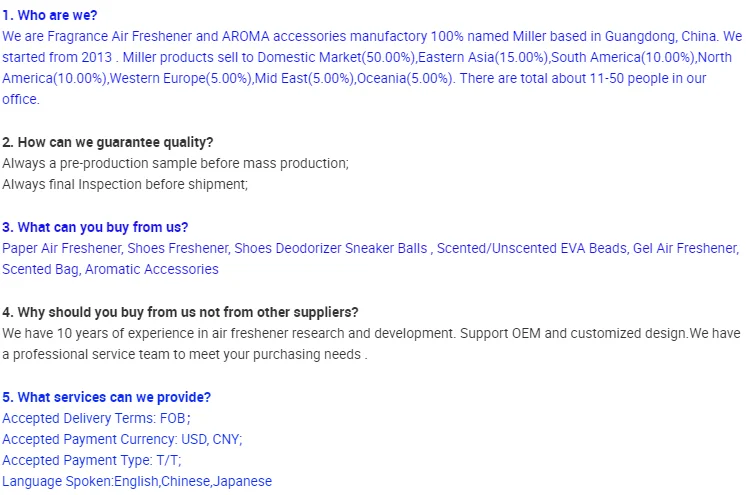Click "Scented Bag, Aromatic Accessories" line

coord(110,269)
